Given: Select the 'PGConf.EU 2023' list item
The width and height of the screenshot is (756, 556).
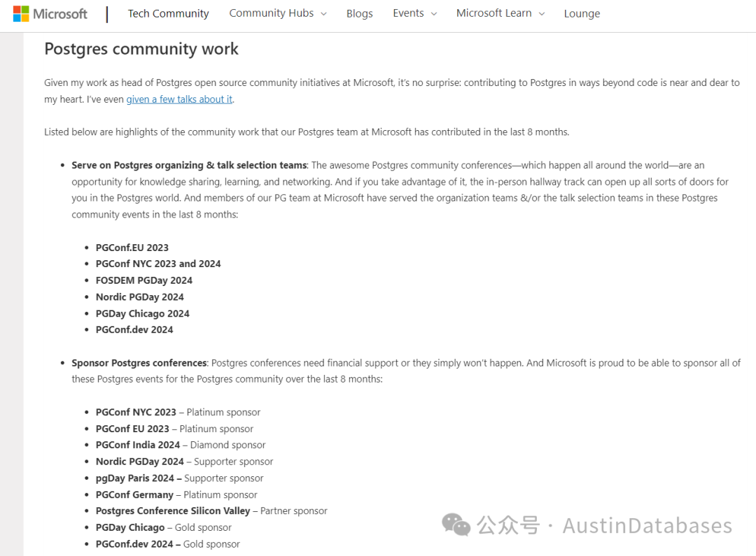Looking at the screenshot, I should click(132, 248).
